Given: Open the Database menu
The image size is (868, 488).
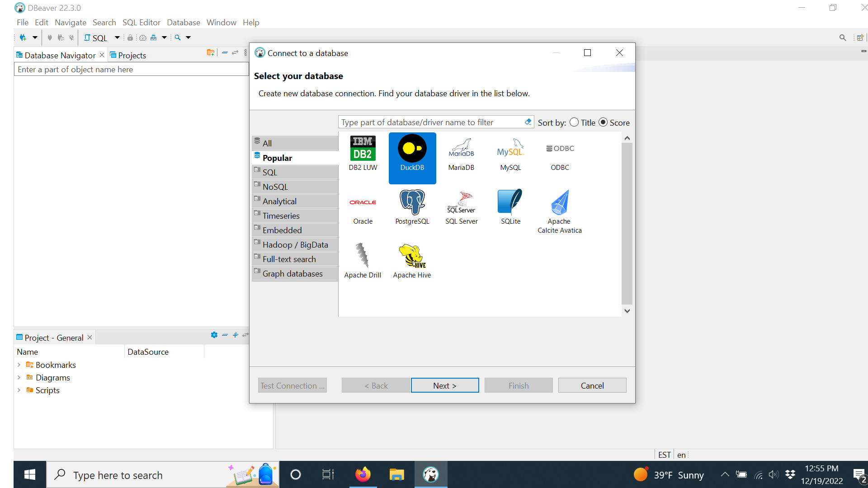Looking at the screenshot, I should pyautogui.click(x=183, y=22).
